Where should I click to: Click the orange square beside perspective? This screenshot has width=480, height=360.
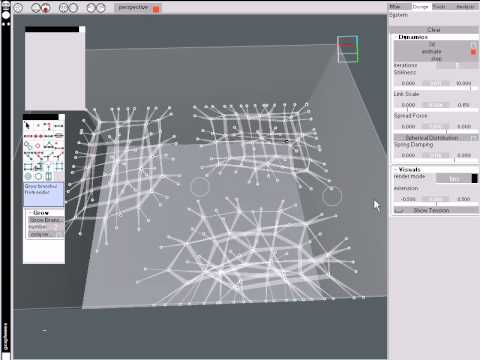tap(156, 9)
